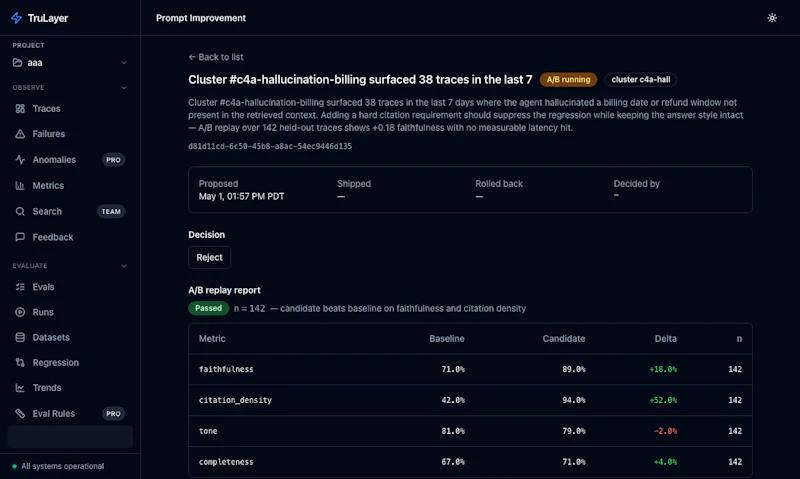Click the Feedback chat bubble icon
This screenshot has width=800, height=479.
coord(20,237)
